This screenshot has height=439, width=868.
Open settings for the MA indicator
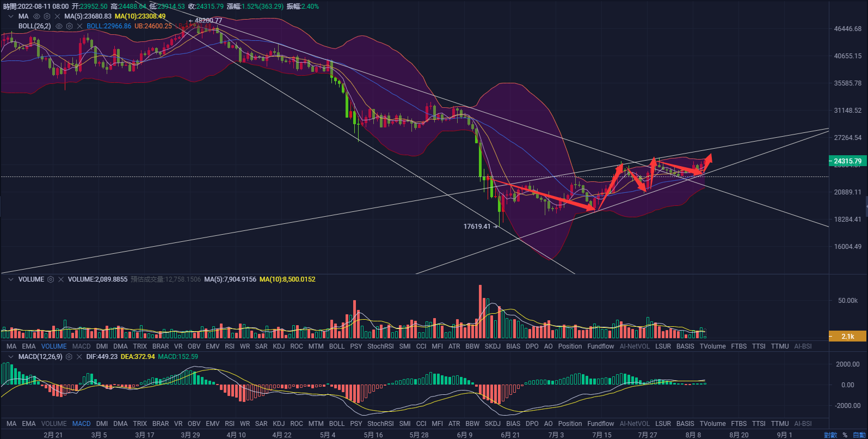47,16
